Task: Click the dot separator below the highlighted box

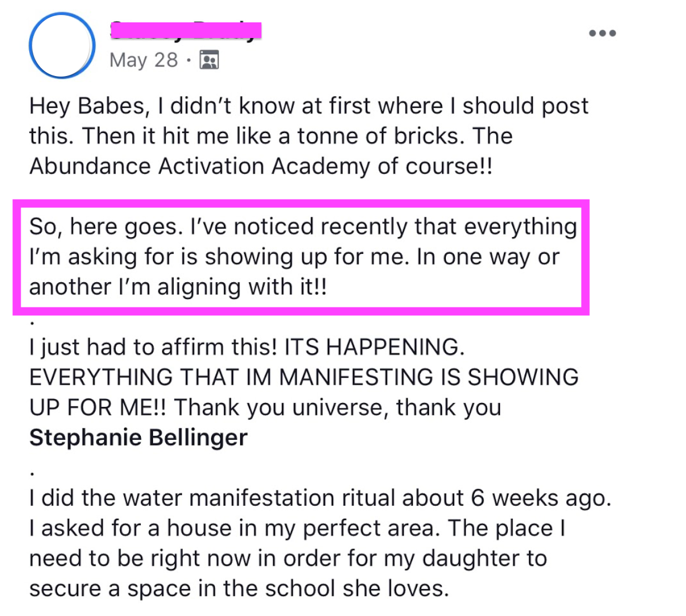Action: [32, 323]
